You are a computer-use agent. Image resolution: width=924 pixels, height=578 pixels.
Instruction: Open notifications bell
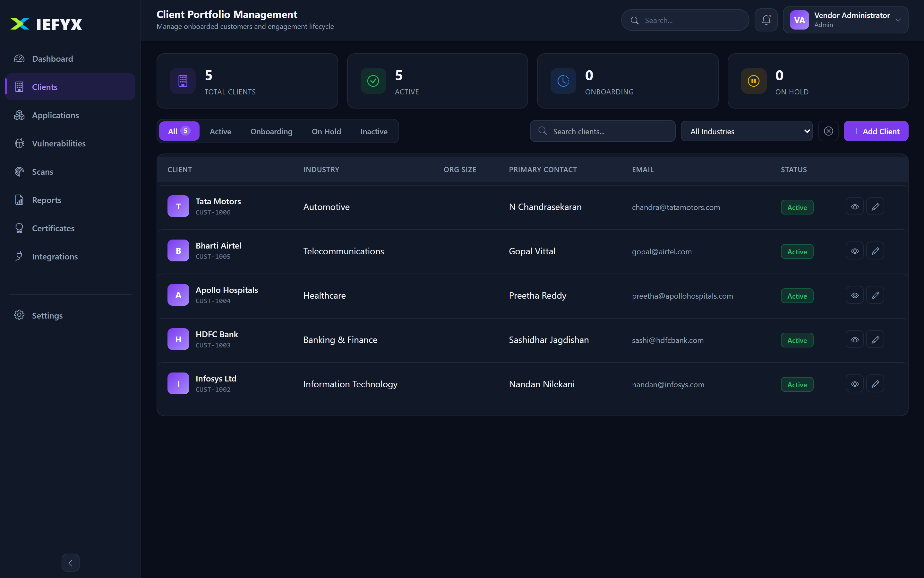tap(766, 20)
